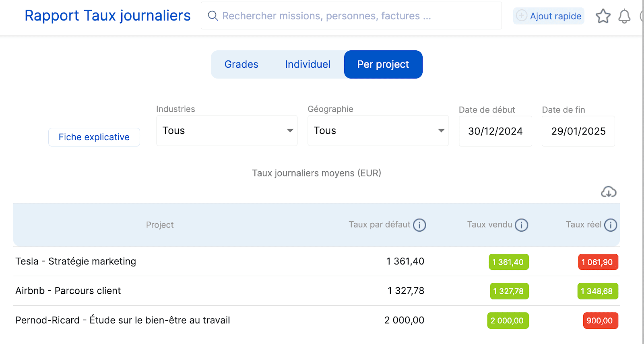Click the search magnifier icon
This screenshot has height=344, width=644.
(x=213, y=16)
